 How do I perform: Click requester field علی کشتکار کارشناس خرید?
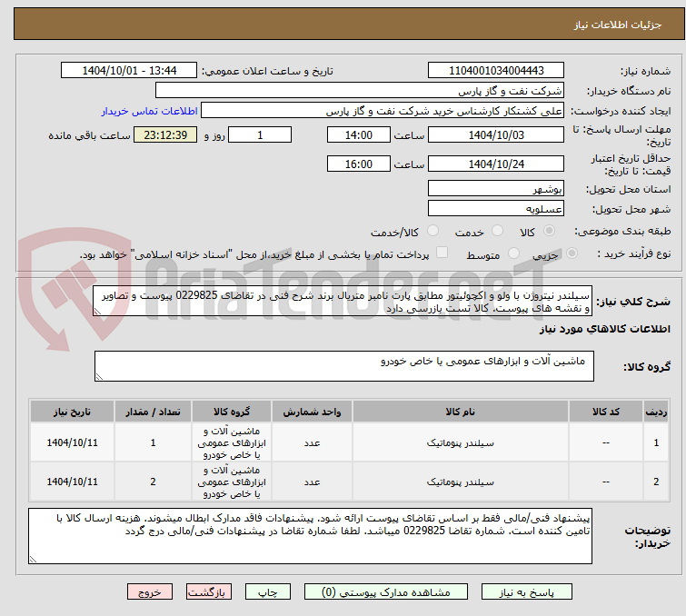pyautogui.click(x=383, y=111)
